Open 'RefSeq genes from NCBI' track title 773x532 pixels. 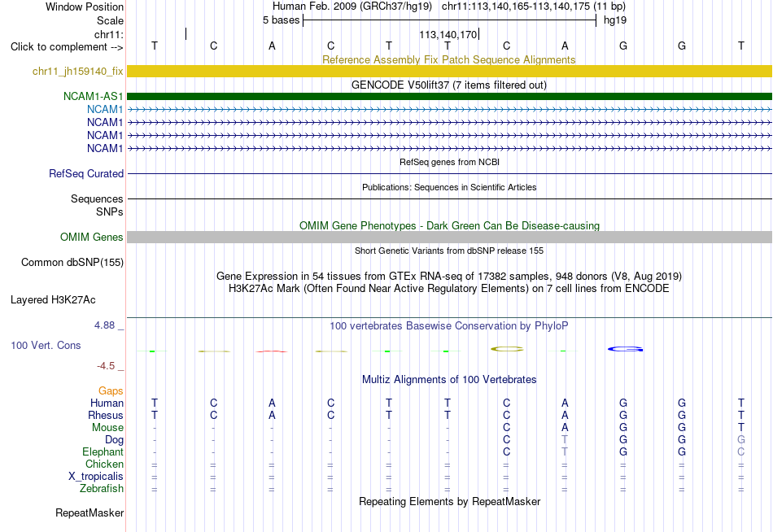coord(449,162)
